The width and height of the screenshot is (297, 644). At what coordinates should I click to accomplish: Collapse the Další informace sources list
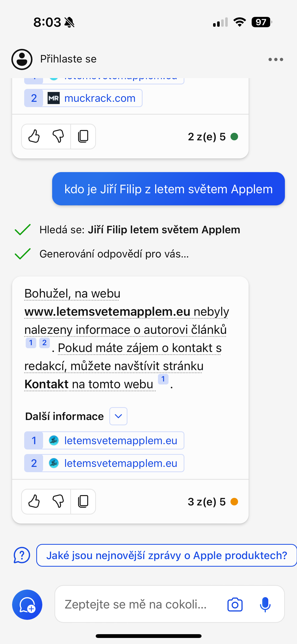click(x=118, y=416)
